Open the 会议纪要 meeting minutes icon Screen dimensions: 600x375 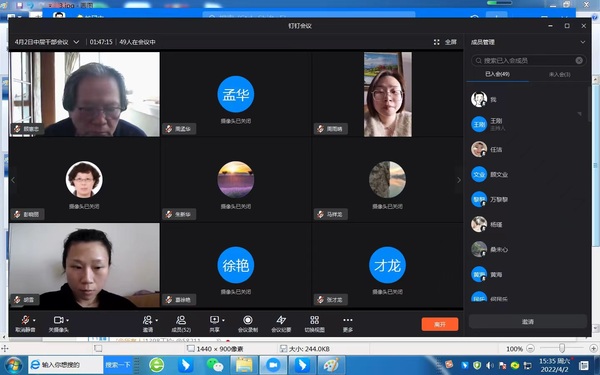tap(281, 320)
